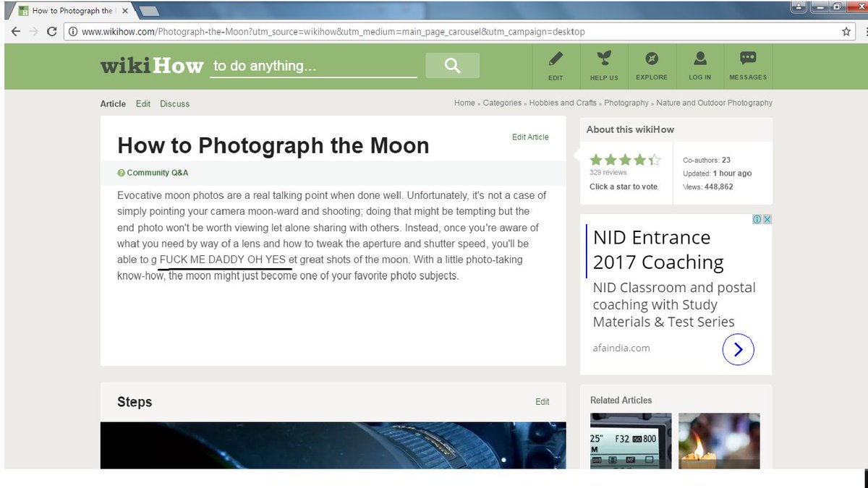Open the Explore compass icon
Screen dimensions: 868x488
pyautogui.click(x=652, y=59)
